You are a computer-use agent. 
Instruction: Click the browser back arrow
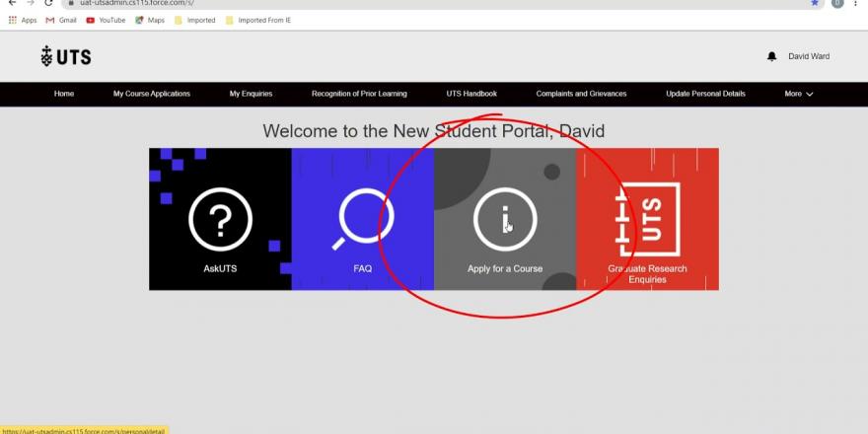point(12,3)
